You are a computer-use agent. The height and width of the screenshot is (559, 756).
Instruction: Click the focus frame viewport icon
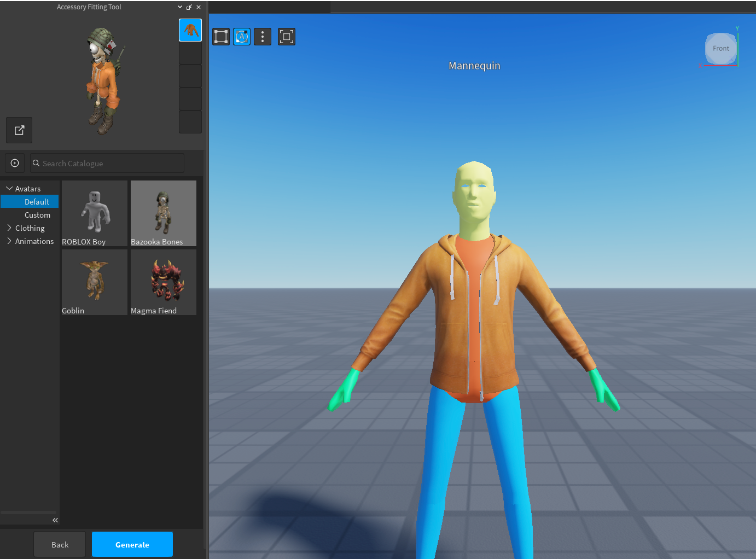coord(286,37)
